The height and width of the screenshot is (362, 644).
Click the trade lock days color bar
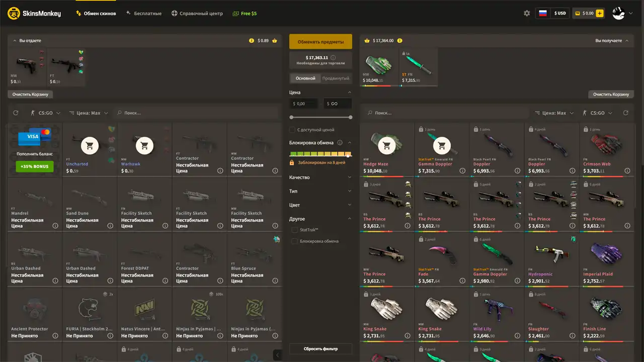click(x=320, y=154)
